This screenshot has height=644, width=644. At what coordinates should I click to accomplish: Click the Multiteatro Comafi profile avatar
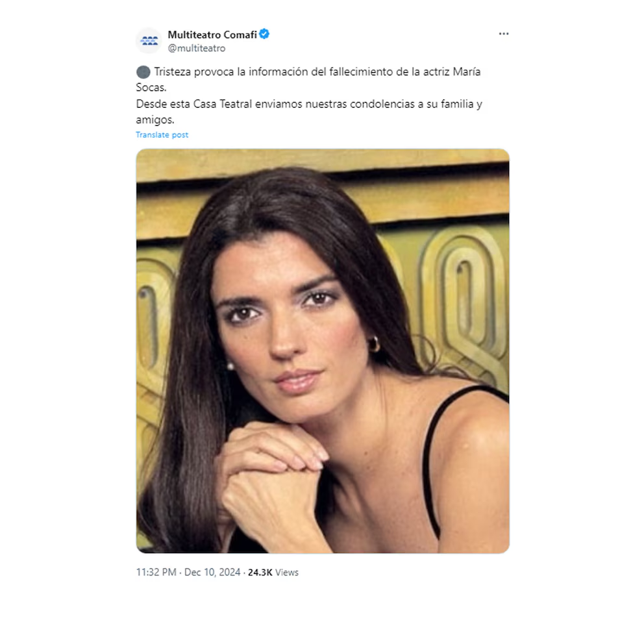149,41
